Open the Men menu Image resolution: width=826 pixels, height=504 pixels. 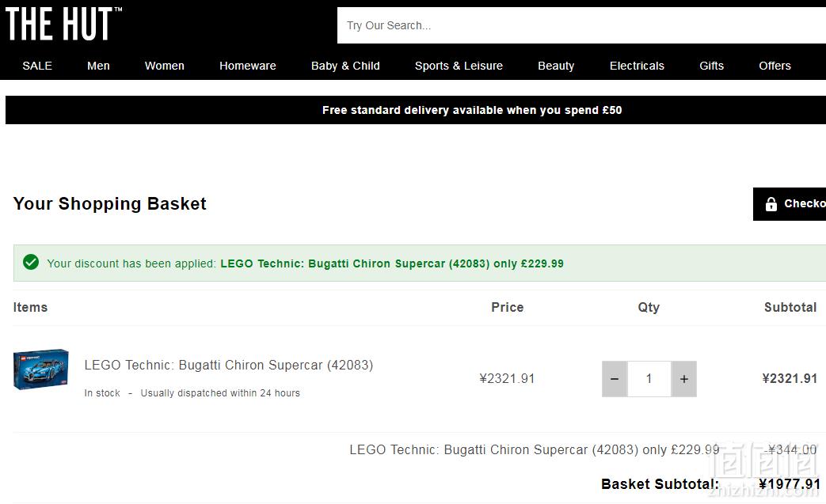98,66
